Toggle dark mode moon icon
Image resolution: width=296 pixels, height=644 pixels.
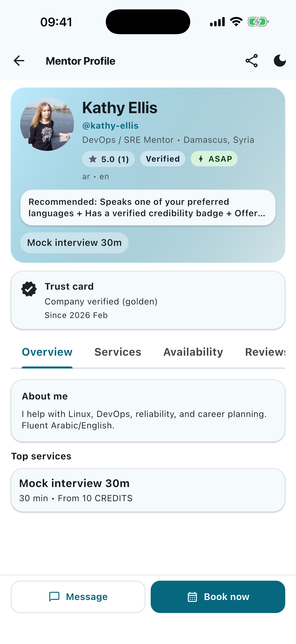280,61
